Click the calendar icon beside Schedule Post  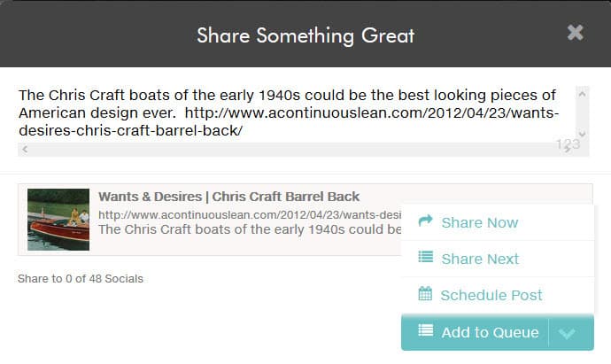pos(425,294)
